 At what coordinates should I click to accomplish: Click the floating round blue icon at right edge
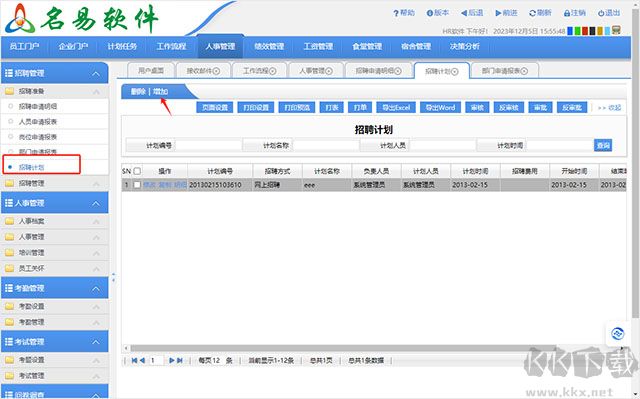tap(618, 334)
